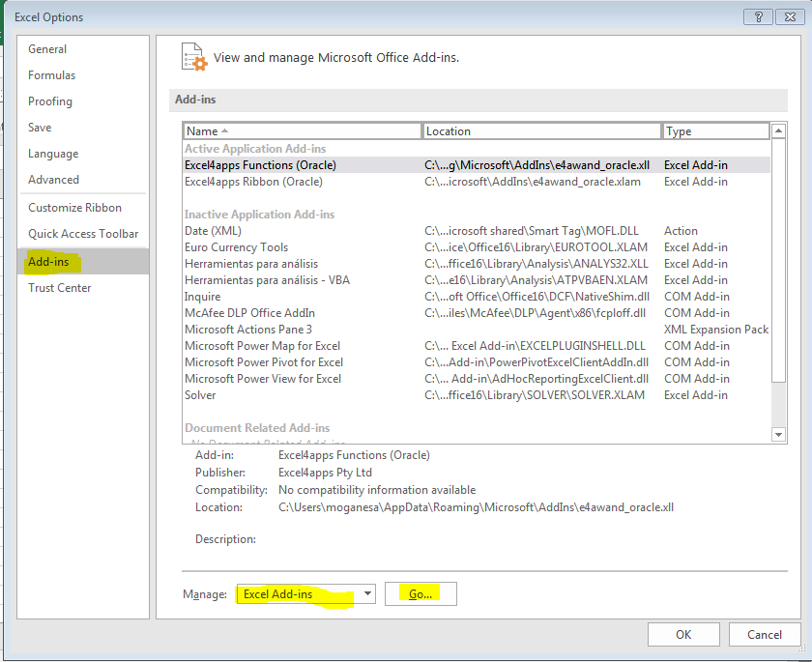Open the Excel Add-ins combo box
The image size is (812, 662).
point(305,593)
